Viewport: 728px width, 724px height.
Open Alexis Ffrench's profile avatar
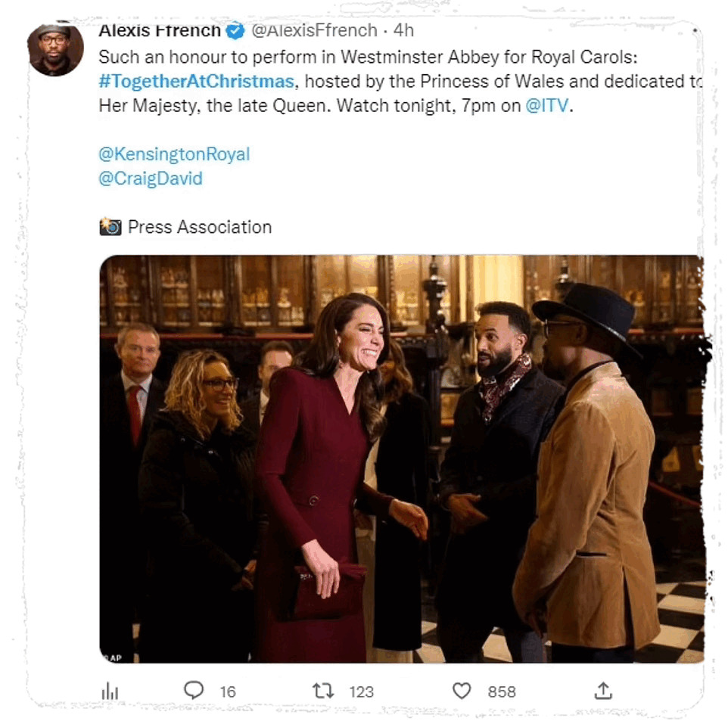coord(55,48)
